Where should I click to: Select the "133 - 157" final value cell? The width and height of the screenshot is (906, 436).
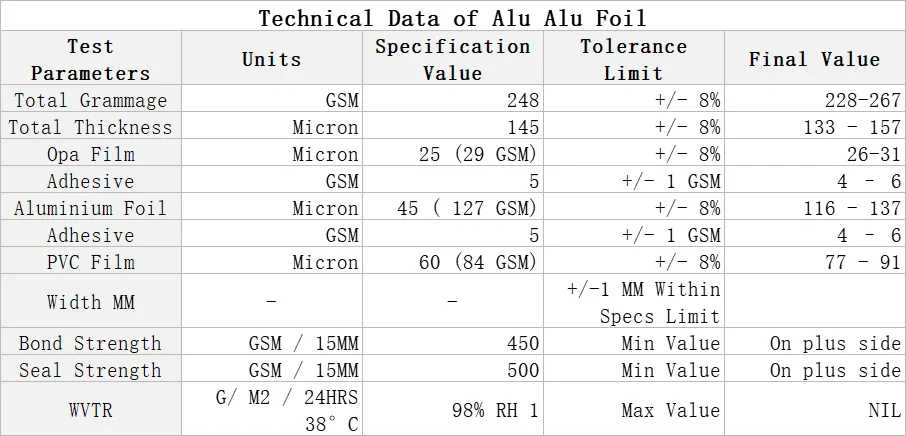coord(852,127)
